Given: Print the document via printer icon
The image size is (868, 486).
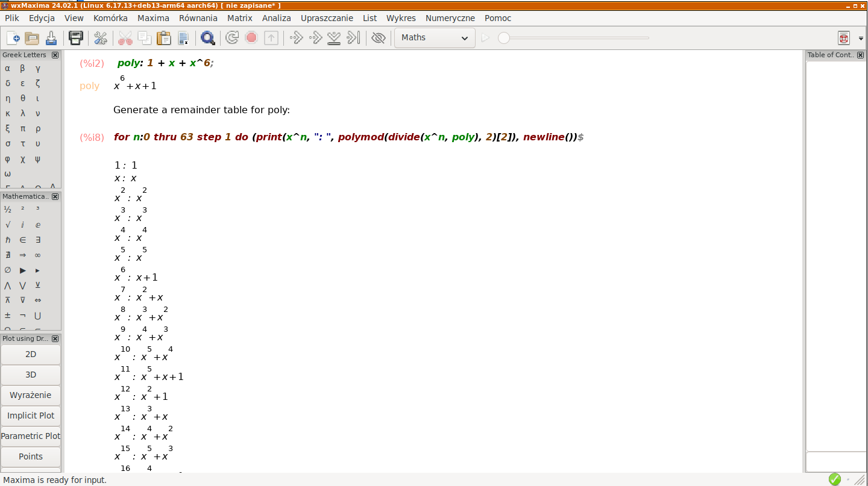Looking at the screenshot, I should point(76,38).
